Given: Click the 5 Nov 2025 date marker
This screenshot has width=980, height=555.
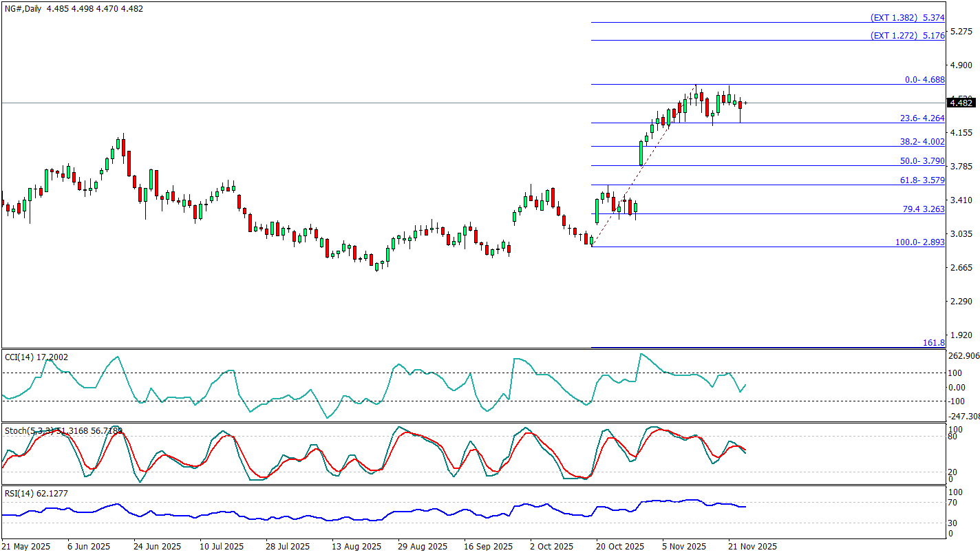Looking at the screenshot, I should coord(685,546).
